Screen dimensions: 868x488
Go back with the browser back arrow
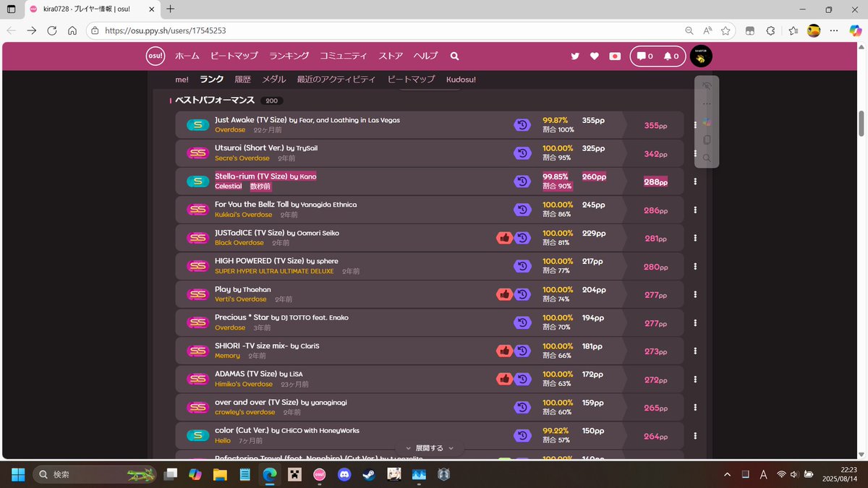[12, 31]
